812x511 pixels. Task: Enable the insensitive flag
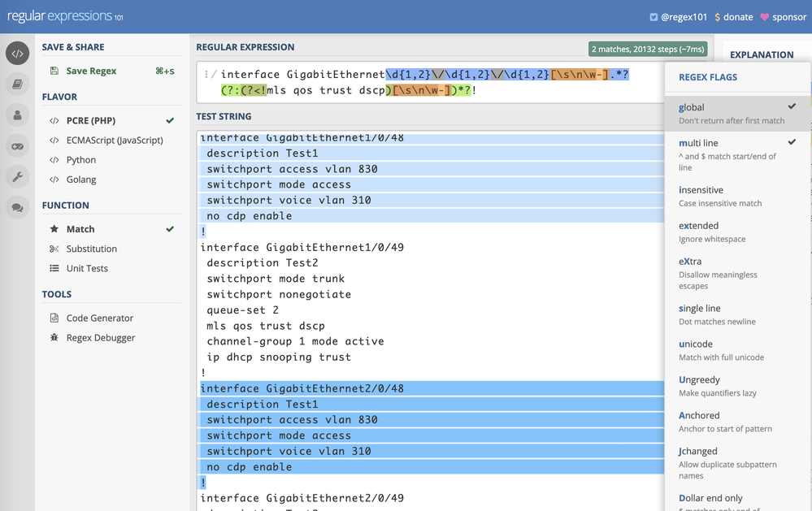pyautogui.click(x=737, y=196)
